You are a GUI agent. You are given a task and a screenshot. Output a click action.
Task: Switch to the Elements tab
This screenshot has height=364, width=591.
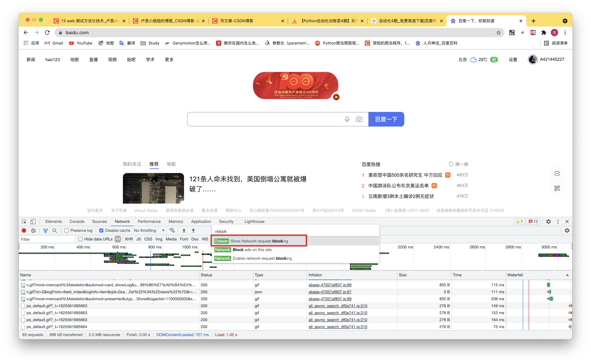tap(53, 222)
